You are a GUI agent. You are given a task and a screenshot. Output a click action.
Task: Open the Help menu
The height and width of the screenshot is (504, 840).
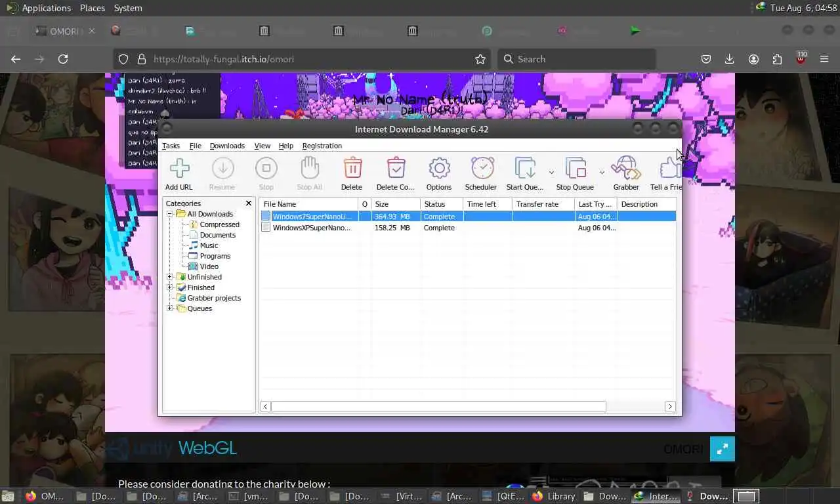click(x=285, y=146)
